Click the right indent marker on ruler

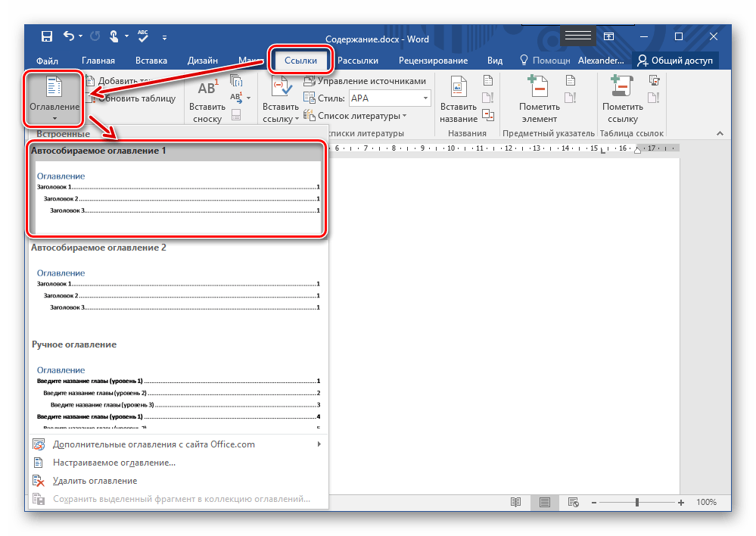click(637, 151)
